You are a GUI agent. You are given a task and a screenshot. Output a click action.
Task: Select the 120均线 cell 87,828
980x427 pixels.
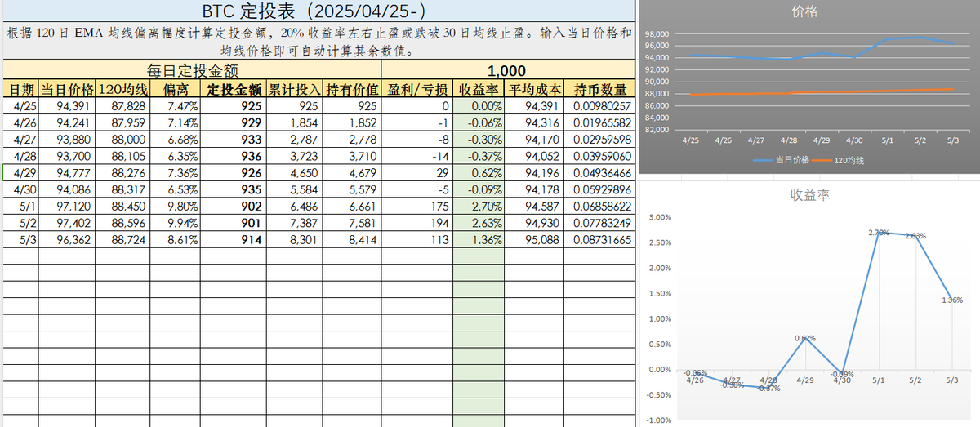point(122,106)
